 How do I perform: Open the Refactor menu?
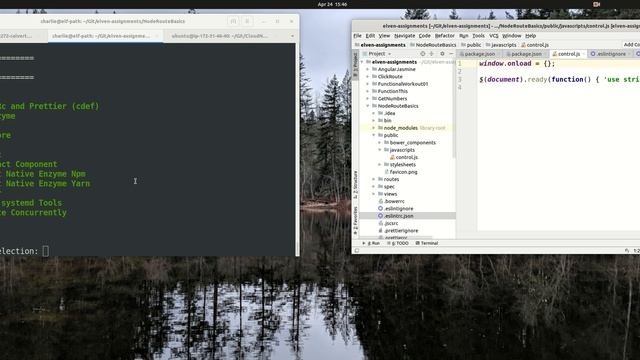[444, 36]
